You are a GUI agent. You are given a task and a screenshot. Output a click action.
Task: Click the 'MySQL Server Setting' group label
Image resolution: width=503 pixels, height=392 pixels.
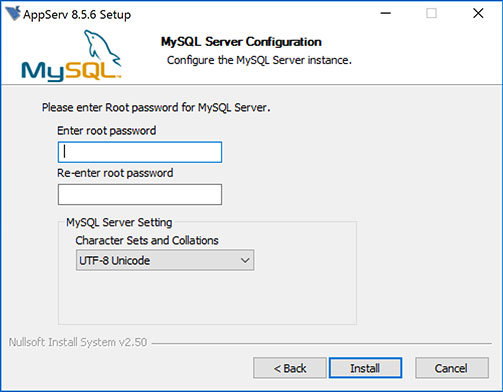[x=119, y=222]
